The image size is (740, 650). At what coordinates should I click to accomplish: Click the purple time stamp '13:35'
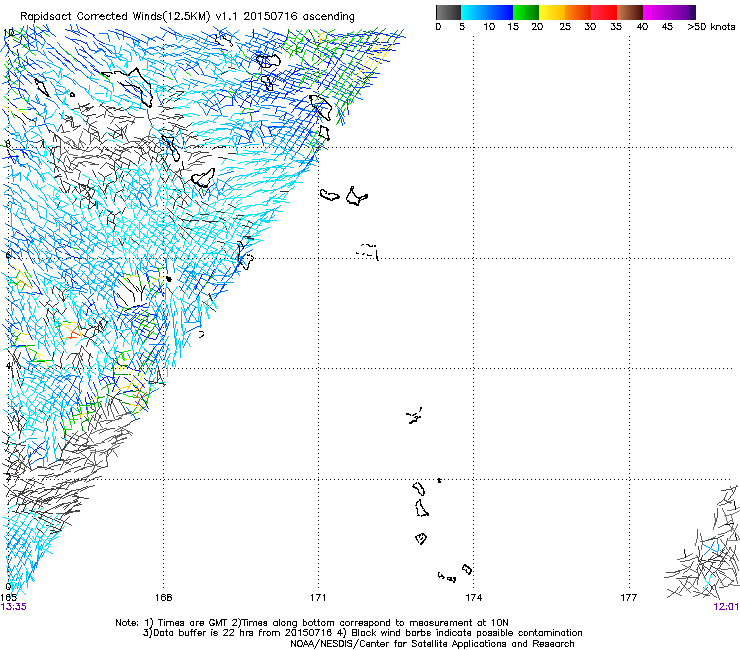coord(14,607)
